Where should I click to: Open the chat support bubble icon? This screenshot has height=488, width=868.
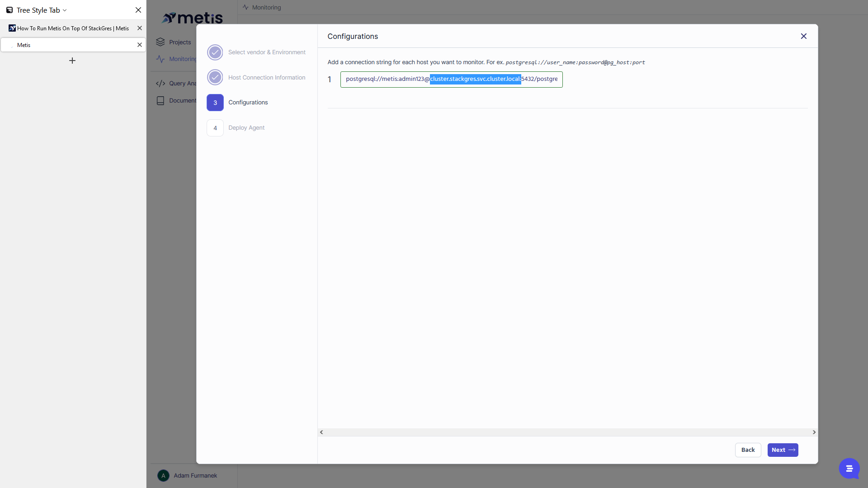click(x=849, y=468)
